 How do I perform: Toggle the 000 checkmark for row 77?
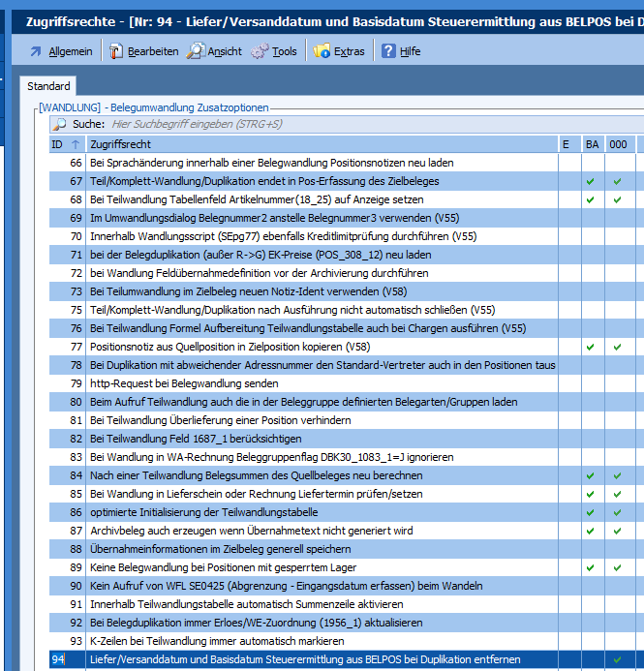(618, 347)
